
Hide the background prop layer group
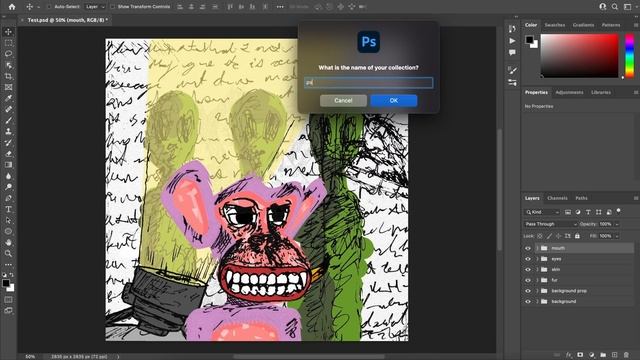pos(528,291)
